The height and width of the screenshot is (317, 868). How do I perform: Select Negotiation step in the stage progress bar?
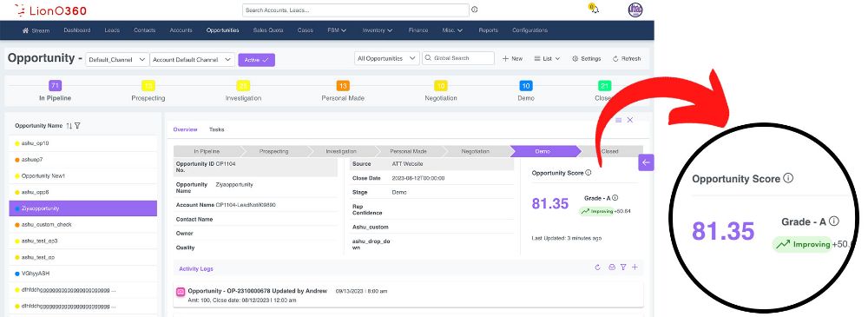(476, 151)
